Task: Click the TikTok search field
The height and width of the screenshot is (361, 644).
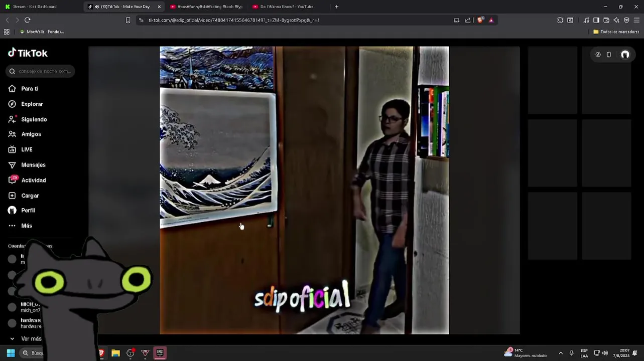Action: [x=41, y=71]
